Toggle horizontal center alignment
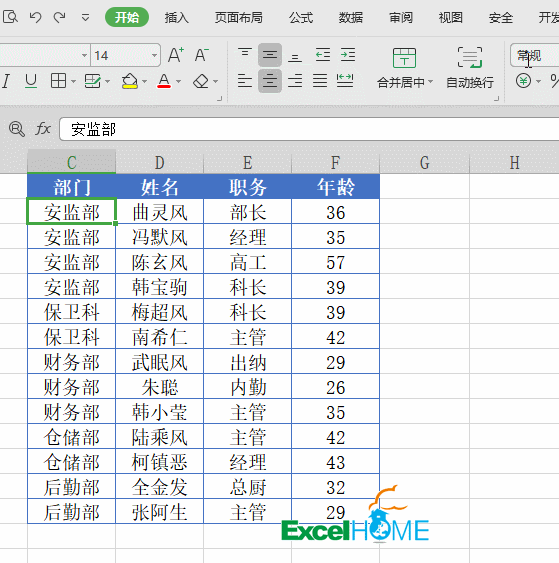 tap(270, 81)
